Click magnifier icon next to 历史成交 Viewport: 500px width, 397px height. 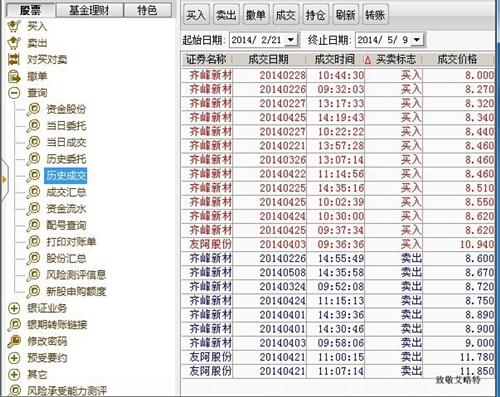click(33, 175)
